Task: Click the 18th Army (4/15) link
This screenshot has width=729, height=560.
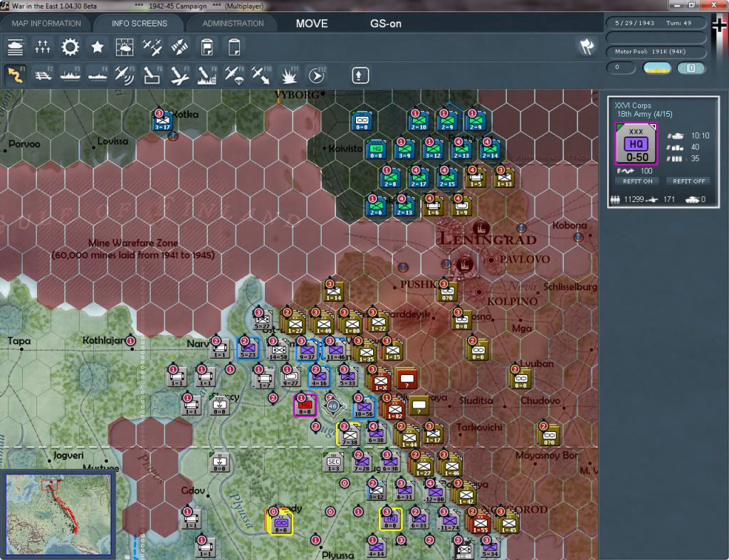Action: (644, 114)
